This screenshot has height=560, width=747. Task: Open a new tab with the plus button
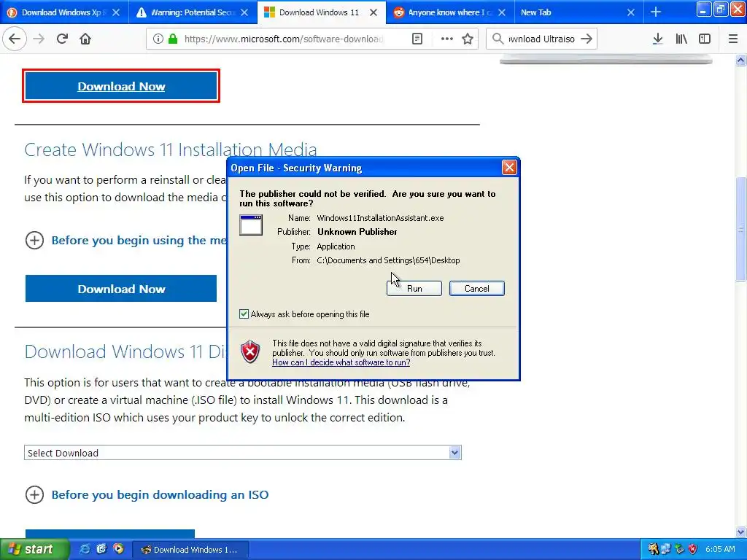[656, 12]
